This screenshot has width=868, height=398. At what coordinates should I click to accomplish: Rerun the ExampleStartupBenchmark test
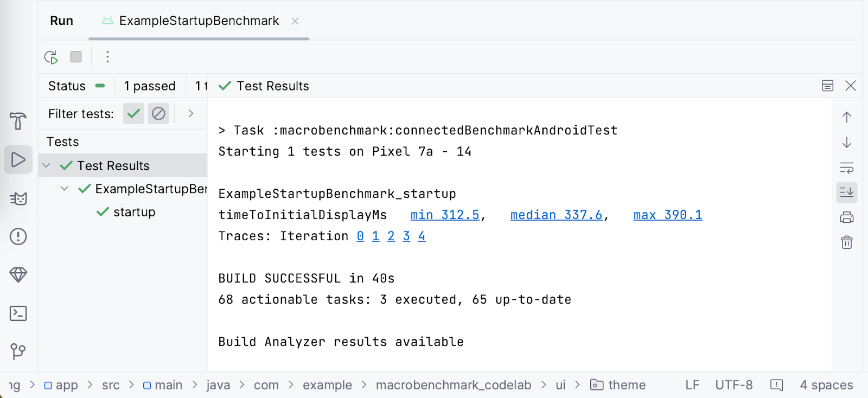point(51,57)
